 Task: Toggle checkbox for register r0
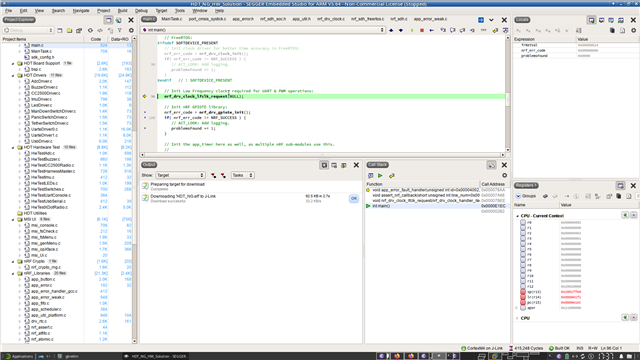[x=523, y=222]
